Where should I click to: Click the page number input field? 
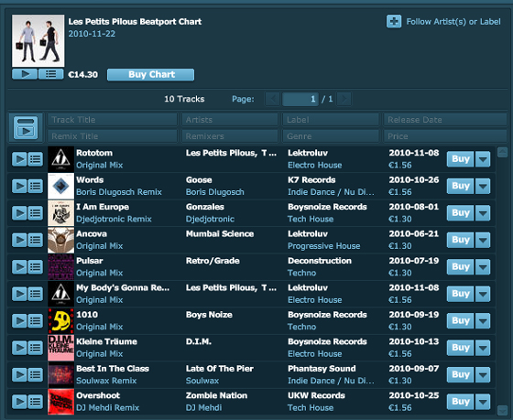coord(300,99)
